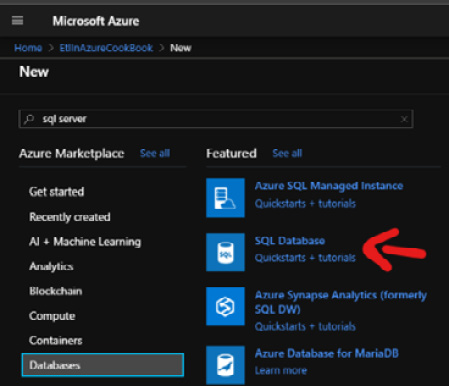Click the Azure Synapse Analytics icon

[x=225, y=306]
